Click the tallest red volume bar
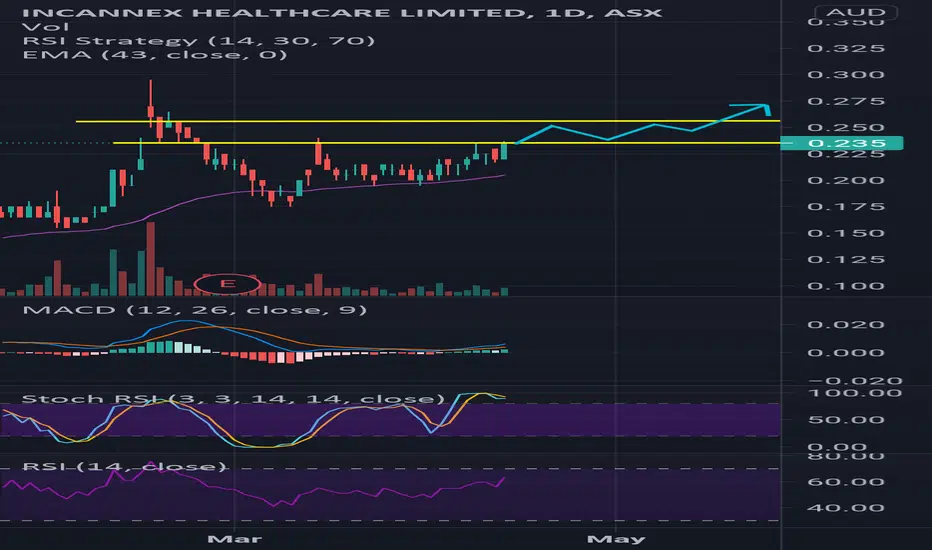932x550 pixels. (150, 259)
